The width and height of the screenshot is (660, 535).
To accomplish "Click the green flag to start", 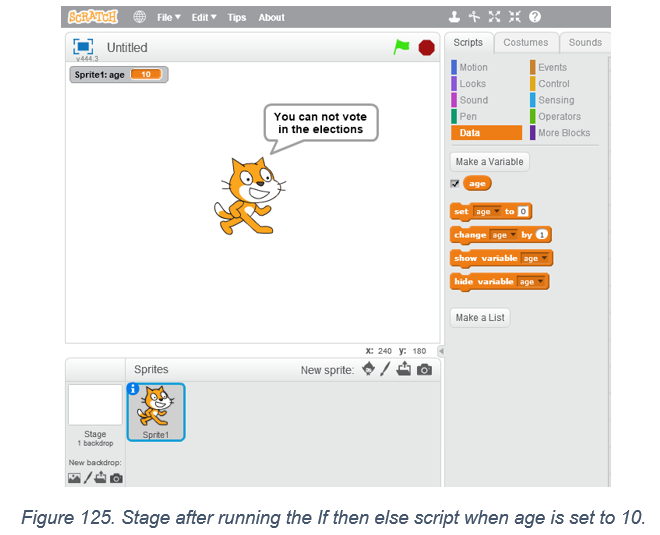I will [x=401, y=47].
